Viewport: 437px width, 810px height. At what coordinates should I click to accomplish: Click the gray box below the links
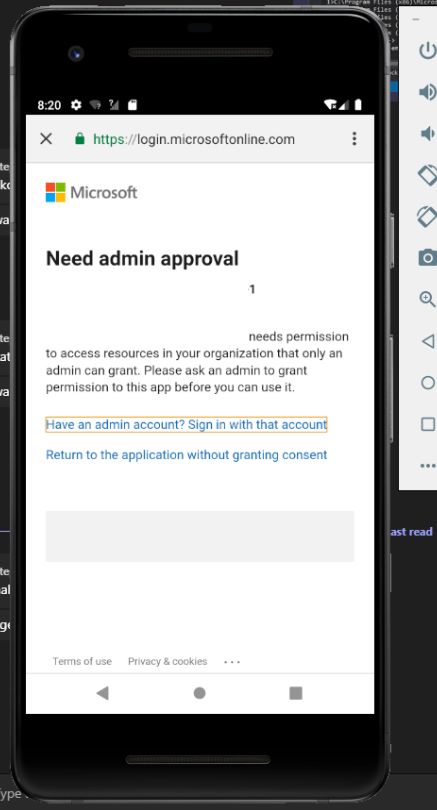(200, 536)
